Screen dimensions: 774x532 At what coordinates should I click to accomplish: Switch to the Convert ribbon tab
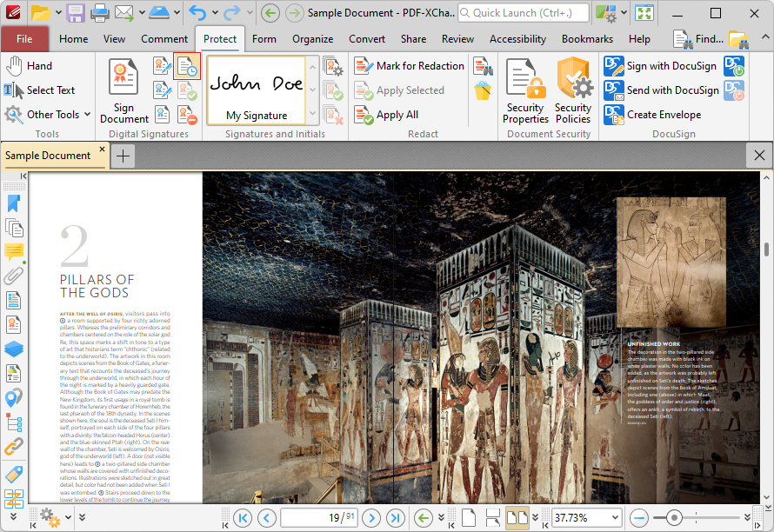click(367, 39)
